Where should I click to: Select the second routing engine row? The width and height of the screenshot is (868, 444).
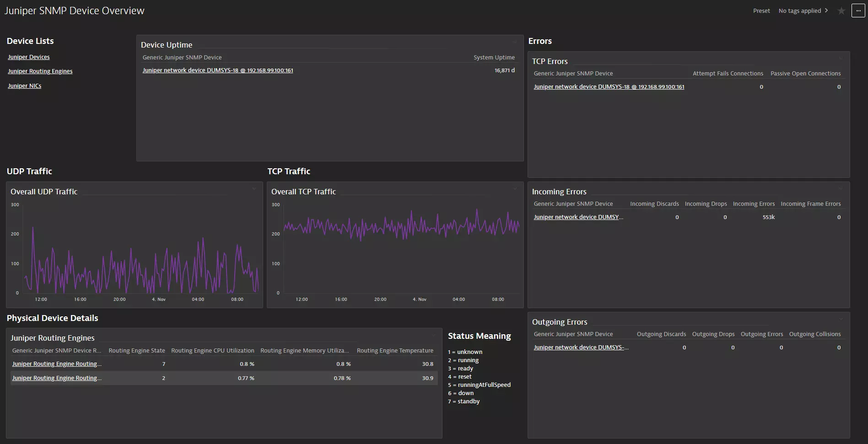click(57, 378)
